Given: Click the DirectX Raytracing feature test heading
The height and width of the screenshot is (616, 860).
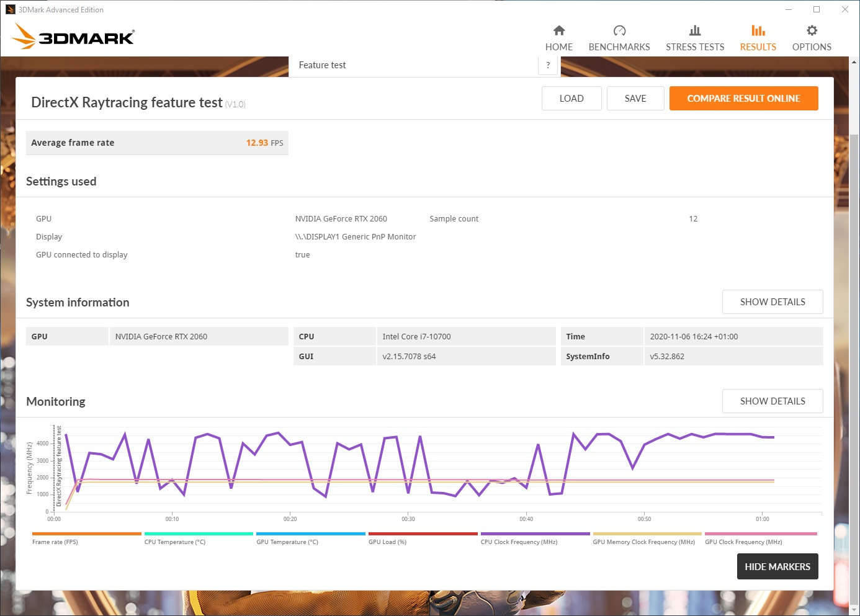Looking at the screenshot, I should tap(127, 102).
